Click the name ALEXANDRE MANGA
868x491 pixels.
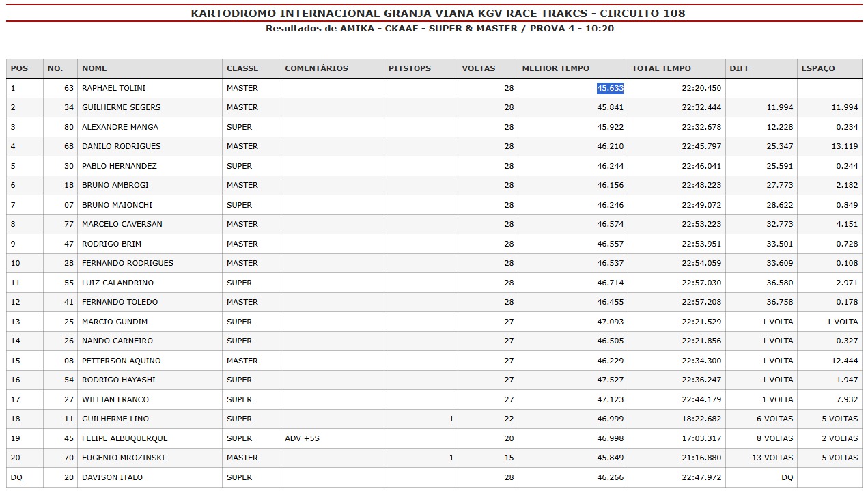click(120, 127)
